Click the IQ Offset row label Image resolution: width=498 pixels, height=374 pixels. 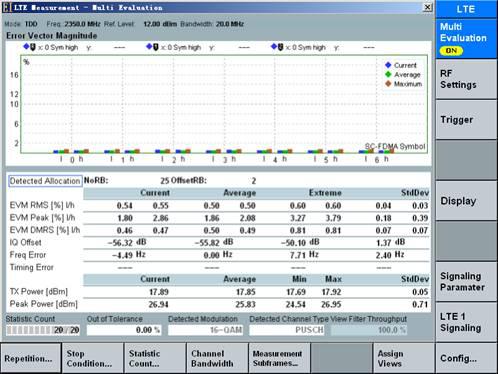[26, 242]
